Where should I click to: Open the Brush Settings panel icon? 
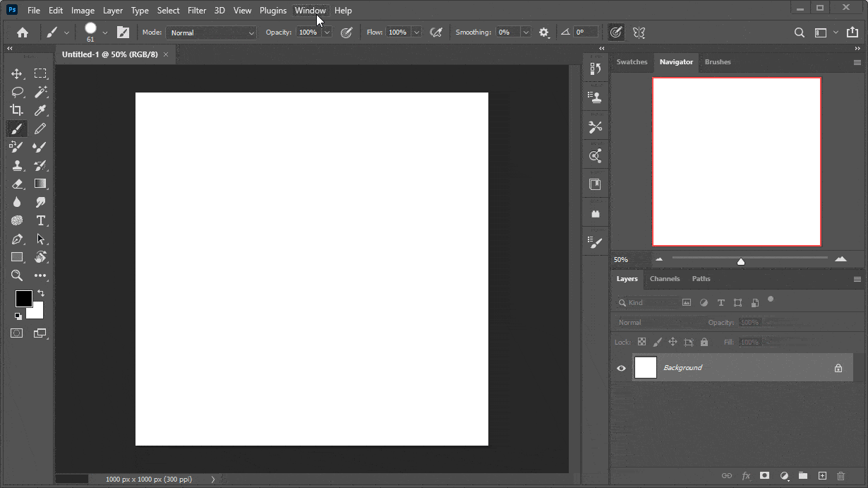click(x=596, y=242)
